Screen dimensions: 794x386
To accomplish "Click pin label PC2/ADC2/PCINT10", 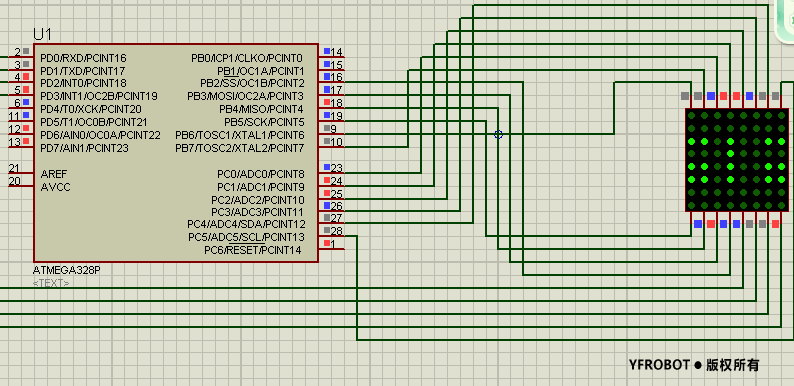I will point(258,201).
